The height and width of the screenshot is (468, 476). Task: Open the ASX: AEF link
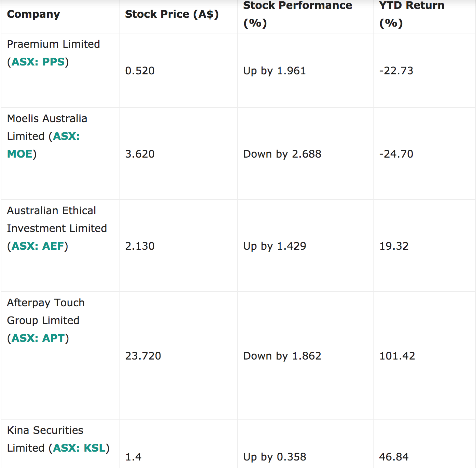point(38,246)
